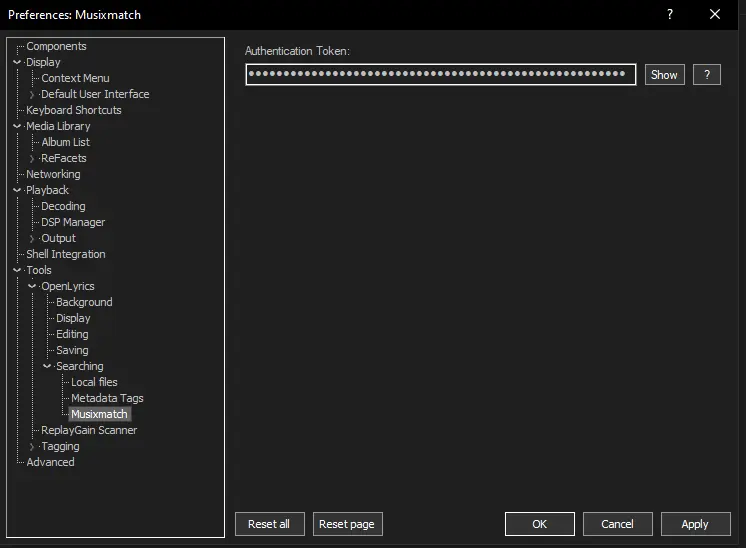Open the Components preferences page
The height and width of the screenshot is (548, 746).
click(x=56, y=46)
